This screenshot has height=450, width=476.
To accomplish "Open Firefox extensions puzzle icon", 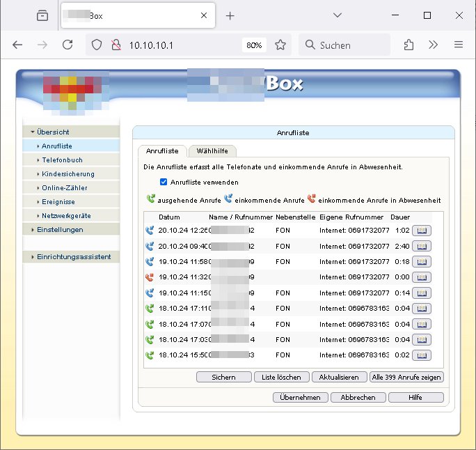I will [x=408, y=45].
